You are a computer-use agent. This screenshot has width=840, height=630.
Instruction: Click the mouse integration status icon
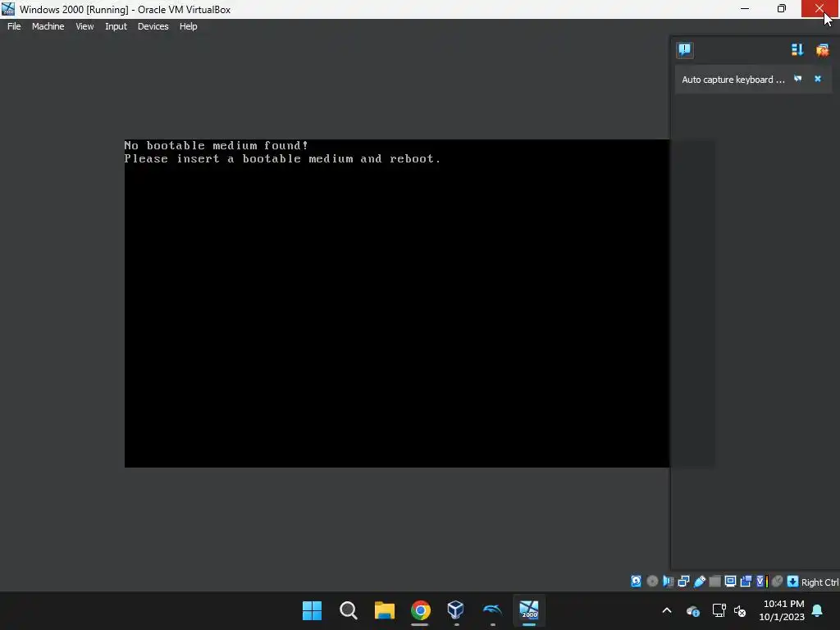(778, 582)
